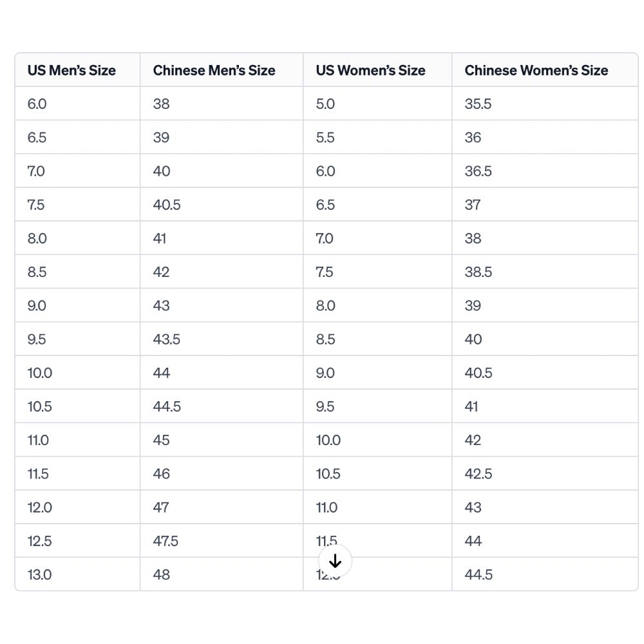Click US Women's size 5.0 cell
Image resolution: width=644 pixels, height=644 pixels.
point(325,104)
